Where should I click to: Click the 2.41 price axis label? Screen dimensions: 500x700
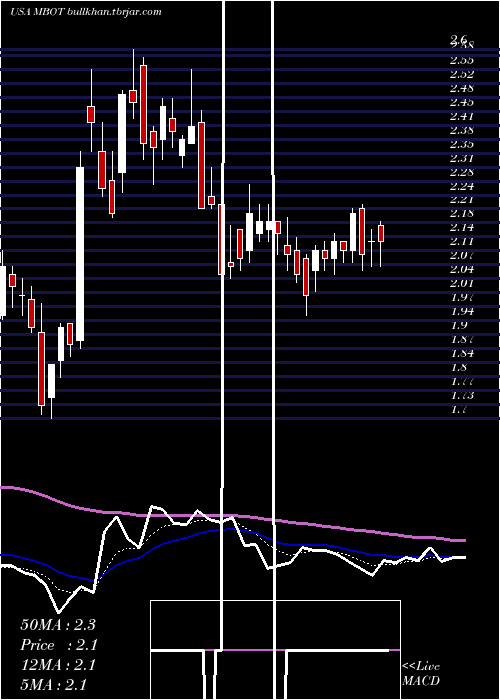pos(462,116)
